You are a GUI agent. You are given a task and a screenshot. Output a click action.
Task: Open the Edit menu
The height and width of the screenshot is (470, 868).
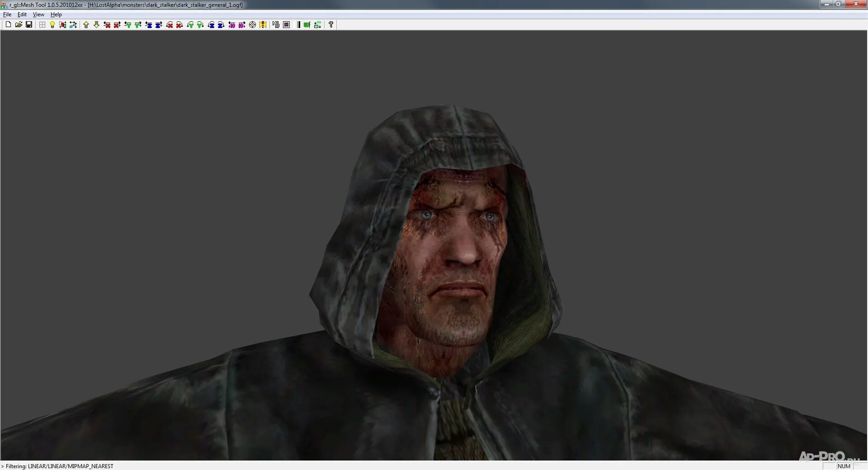point(22,14)
